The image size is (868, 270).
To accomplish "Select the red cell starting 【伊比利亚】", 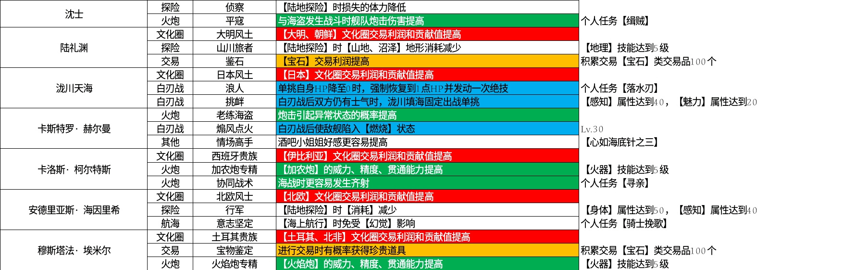I will 427,156.
